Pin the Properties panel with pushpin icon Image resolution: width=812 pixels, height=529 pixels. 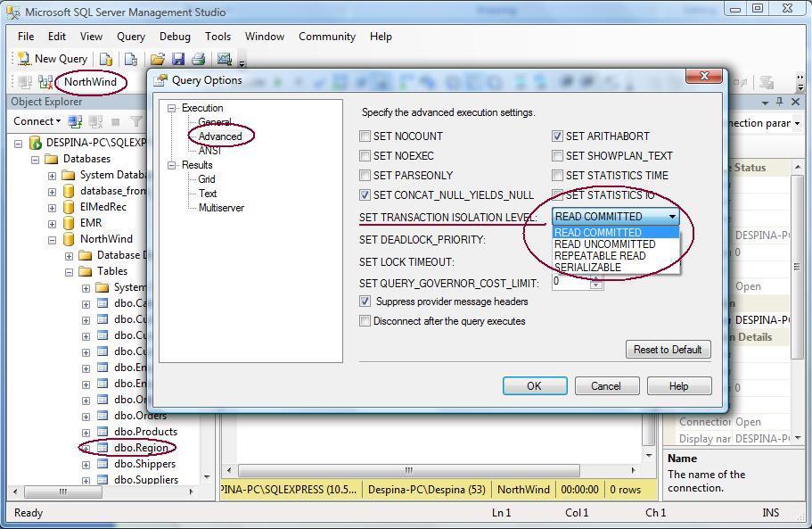pos(779,102)
